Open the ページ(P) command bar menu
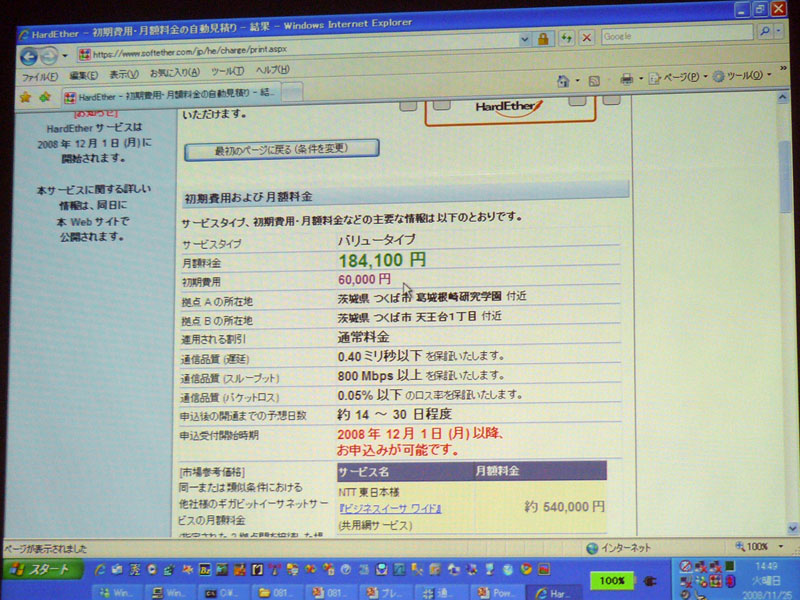Image resolution: width=800 pixels, height=600 pixels. pyautogui.click(x=679, y=78)
